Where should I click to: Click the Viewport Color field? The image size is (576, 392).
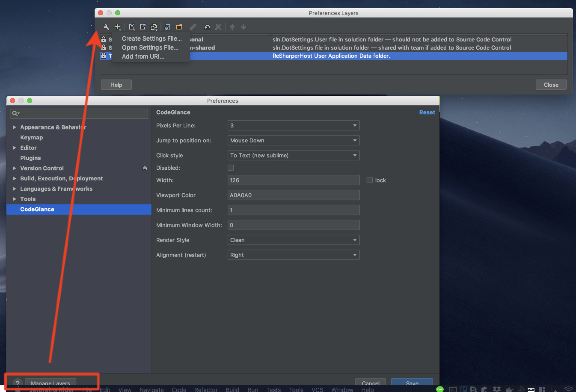pyautogui.click(x=293, y=195)
